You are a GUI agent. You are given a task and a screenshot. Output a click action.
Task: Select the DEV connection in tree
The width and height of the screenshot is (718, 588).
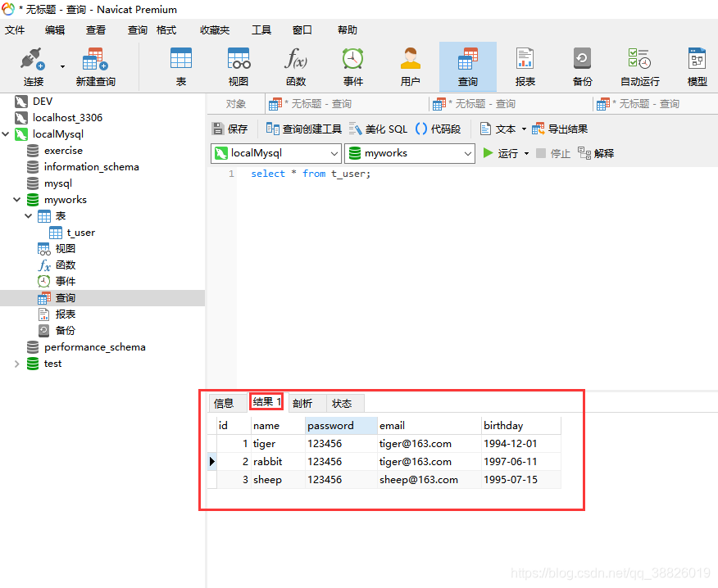(42, 101)
